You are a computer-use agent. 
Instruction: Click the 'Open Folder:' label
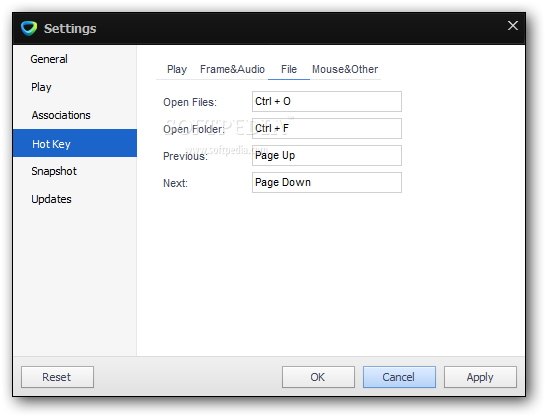tap(194, 129)
